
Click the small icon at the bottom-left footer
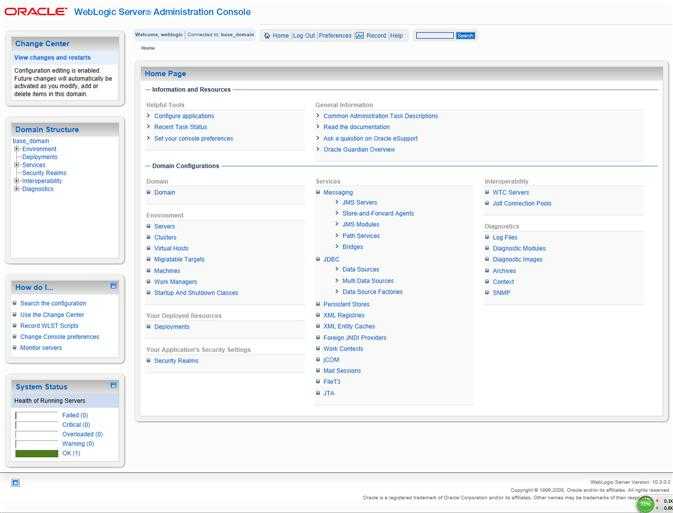point(15,483)
